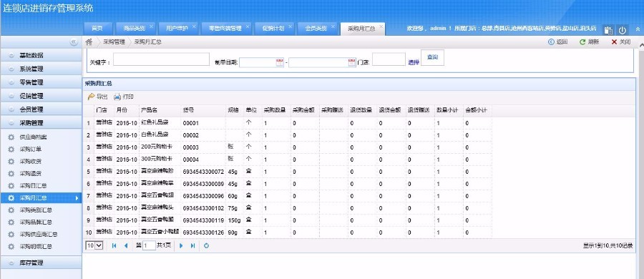Close the 会员类别 tab
This screenshot has width=644, height=279.
[x=333, y=26]
